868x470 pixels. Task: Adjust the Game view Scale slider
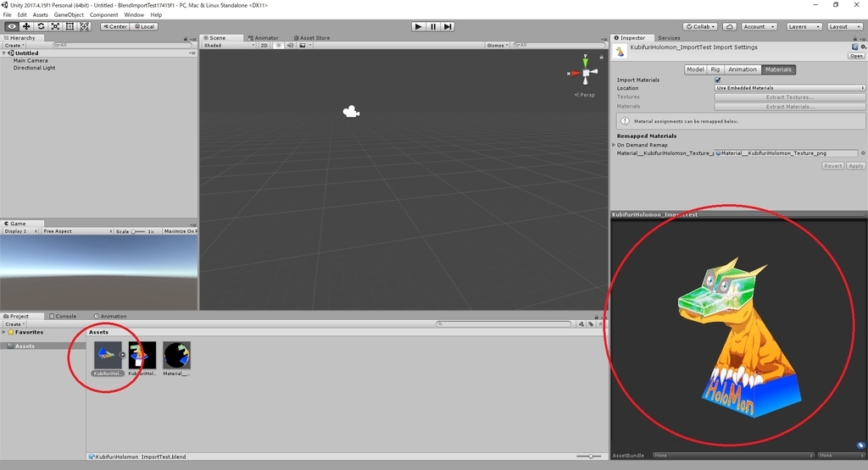(x=138, y=232)
